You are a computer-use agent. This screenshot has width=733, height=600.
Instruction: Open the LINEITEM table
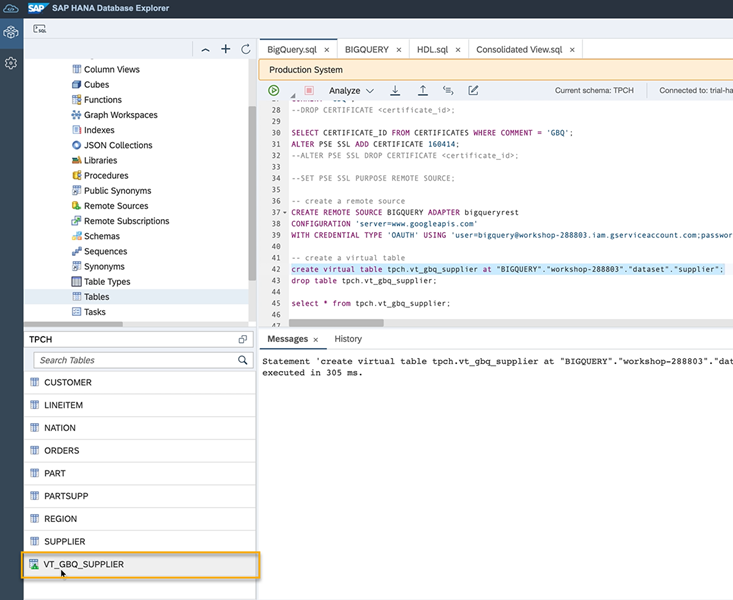tap(140, 405)
